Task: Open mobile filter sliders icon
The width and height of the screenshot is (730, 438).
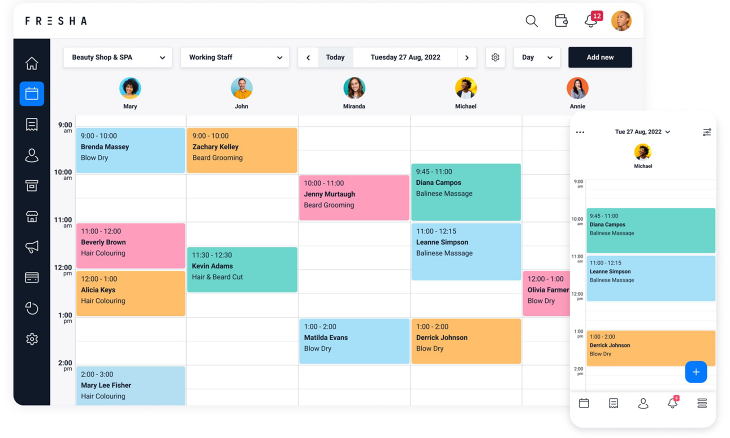Action: (707, 132)
